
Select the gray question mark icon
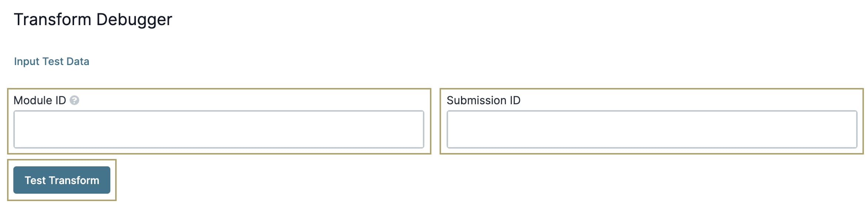(x=74, y=100)
